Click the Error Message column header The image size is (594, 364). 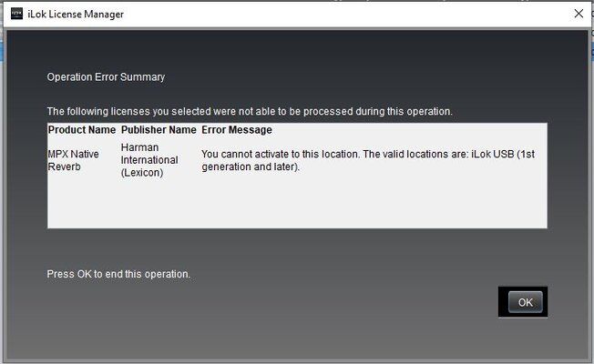coord(237,130)
